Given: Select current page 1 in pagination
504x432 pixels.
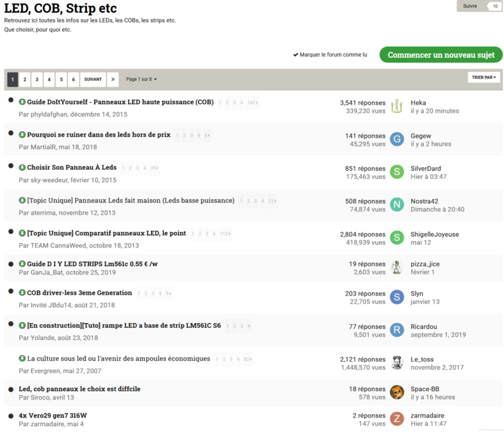Looking at the screenshot, I should pos(13,79).
